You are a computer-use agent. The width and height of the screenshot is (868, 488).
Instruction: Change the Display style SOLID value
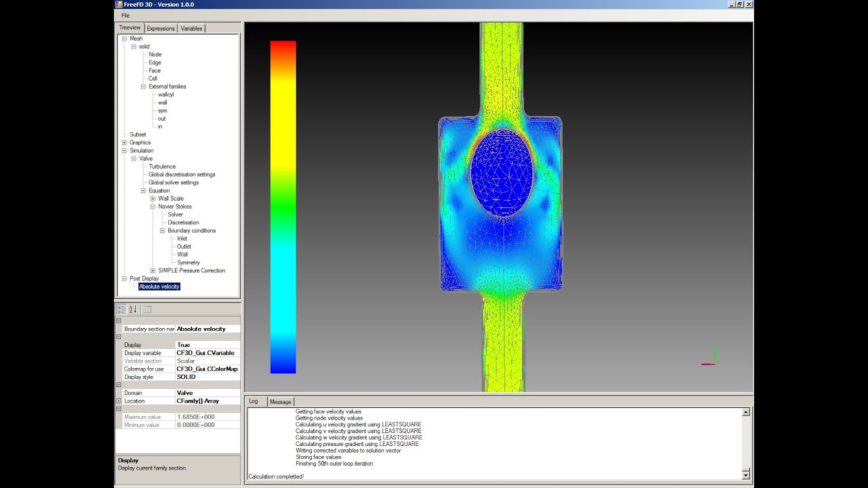pyautogui.click(x=207, y=377)
